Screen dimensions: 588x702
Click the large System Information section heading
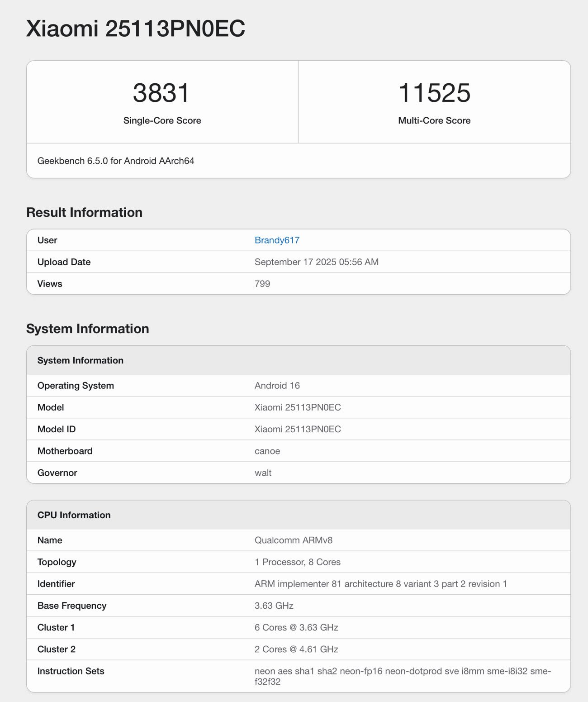pos(87,329)
